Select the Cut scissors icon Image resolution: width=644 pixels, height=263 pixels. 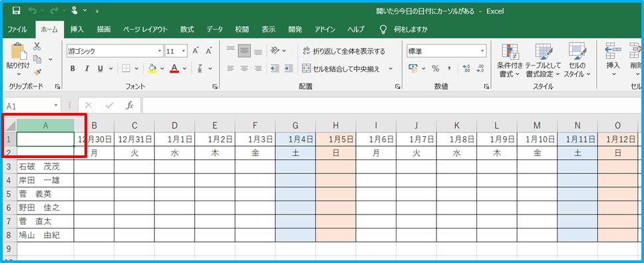coord(37,46)
